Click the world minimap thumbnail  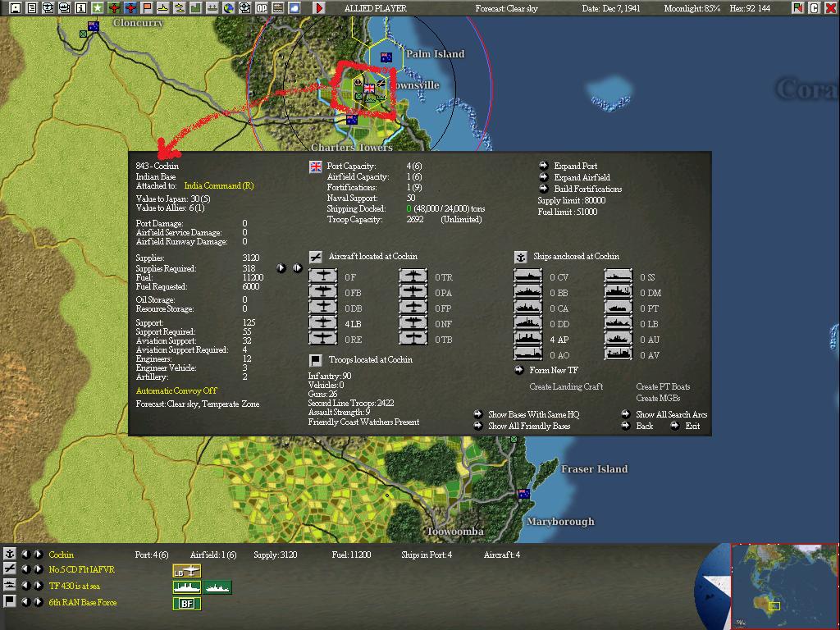[x=785, y=586]
